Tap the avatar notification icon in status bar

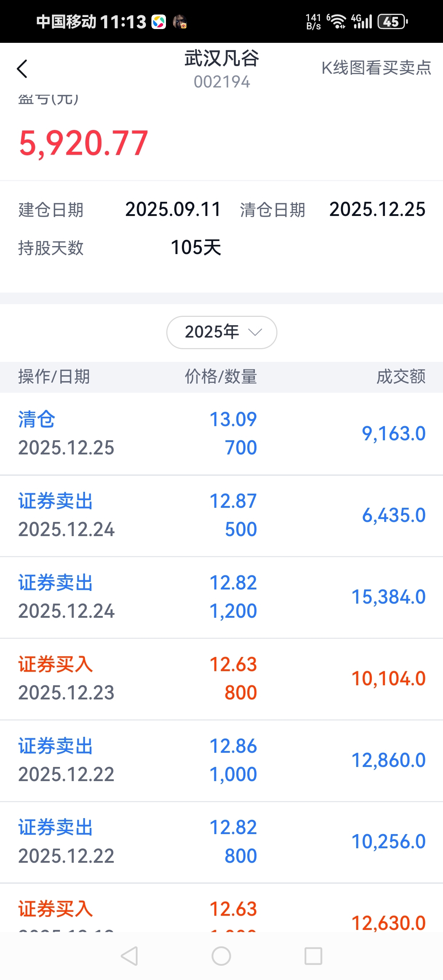pyautogui.click(x=180, y=22)
